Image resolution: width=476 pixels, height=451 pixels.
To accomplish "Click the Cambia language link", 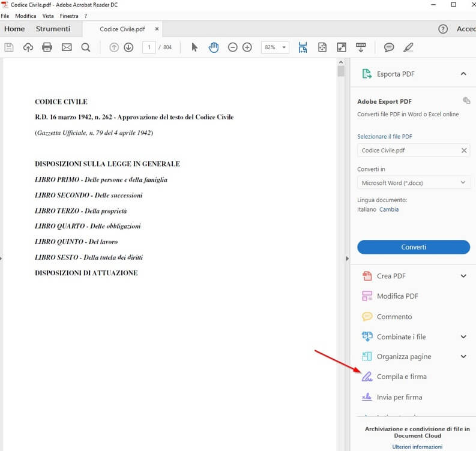I will click(x=389, y=209).
